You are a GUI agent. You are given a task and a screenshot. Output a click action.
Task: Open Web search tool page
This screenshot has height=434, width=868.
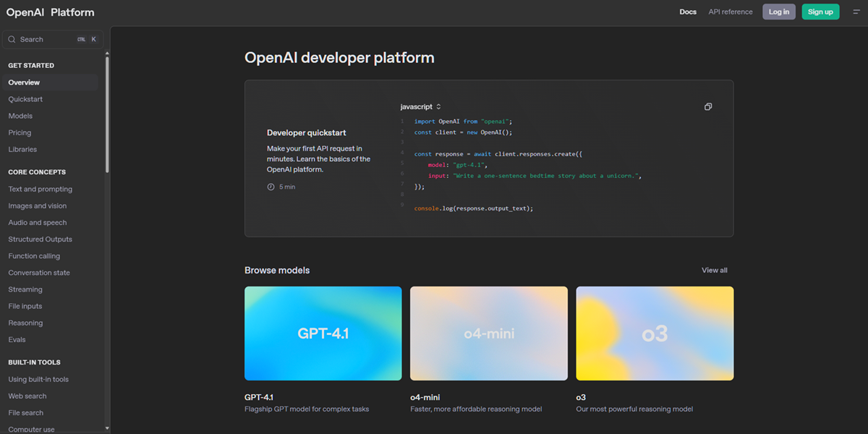[x=27, y=396]
